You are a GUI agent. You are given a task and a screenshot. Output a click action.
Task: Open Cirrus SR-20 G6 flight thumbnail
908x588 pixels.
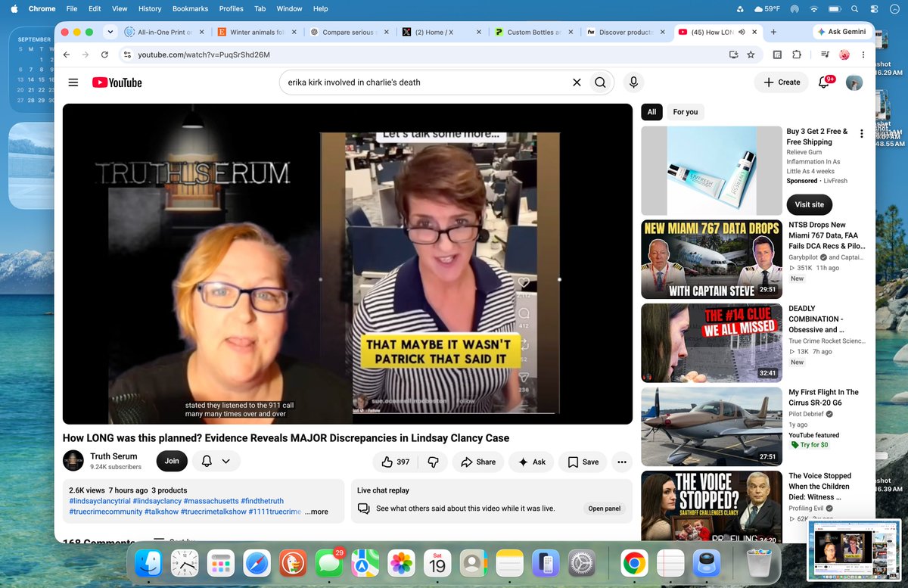(x=711, y=427)
